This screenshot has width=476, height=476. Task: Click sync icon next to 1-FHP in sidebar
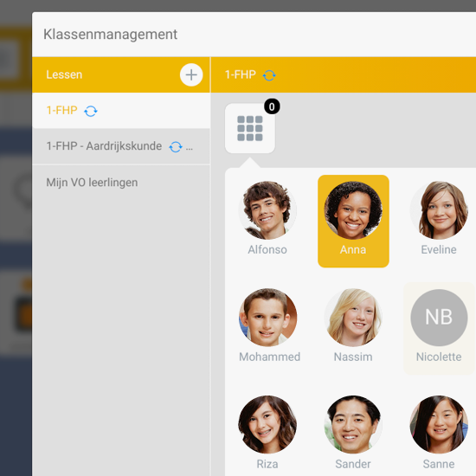click(91, 111)
